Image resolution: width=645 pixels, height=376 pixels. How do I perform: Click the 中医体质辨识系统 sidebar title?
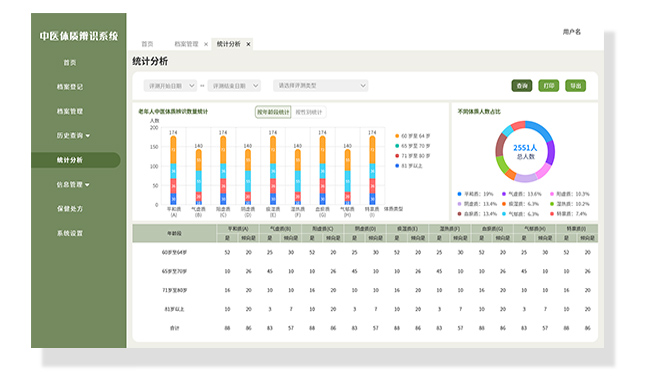[x=79, y=36]
